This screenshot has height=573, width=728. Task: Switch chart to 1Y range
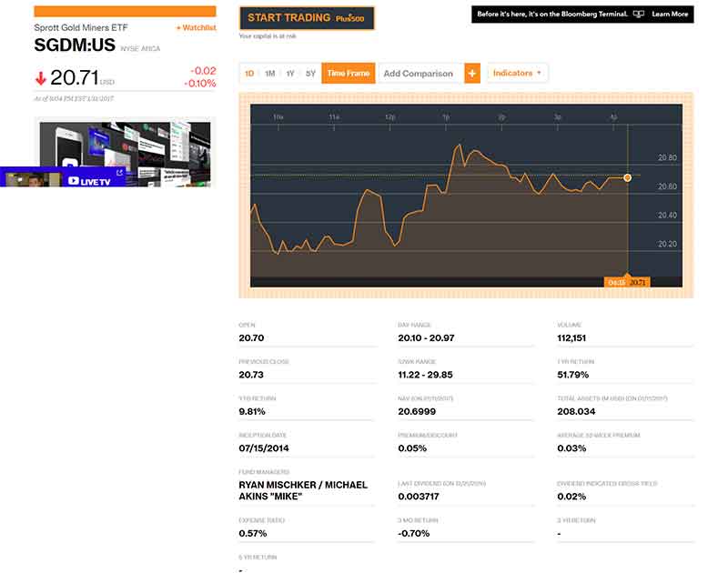[290, 74]
